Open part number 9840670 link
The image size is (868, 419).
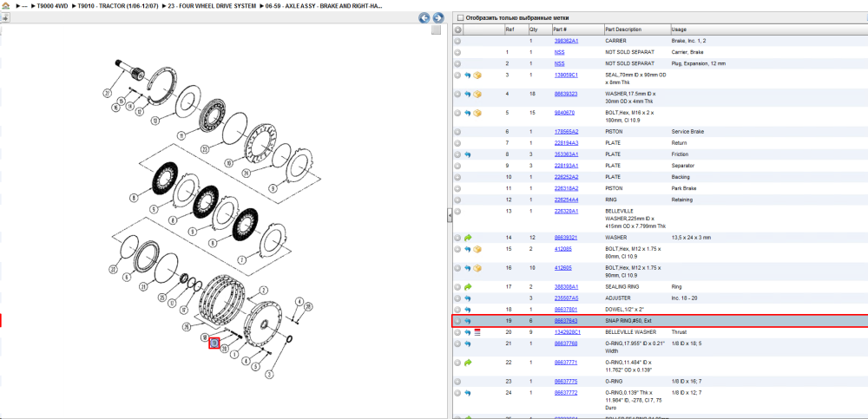coord(564,113)
